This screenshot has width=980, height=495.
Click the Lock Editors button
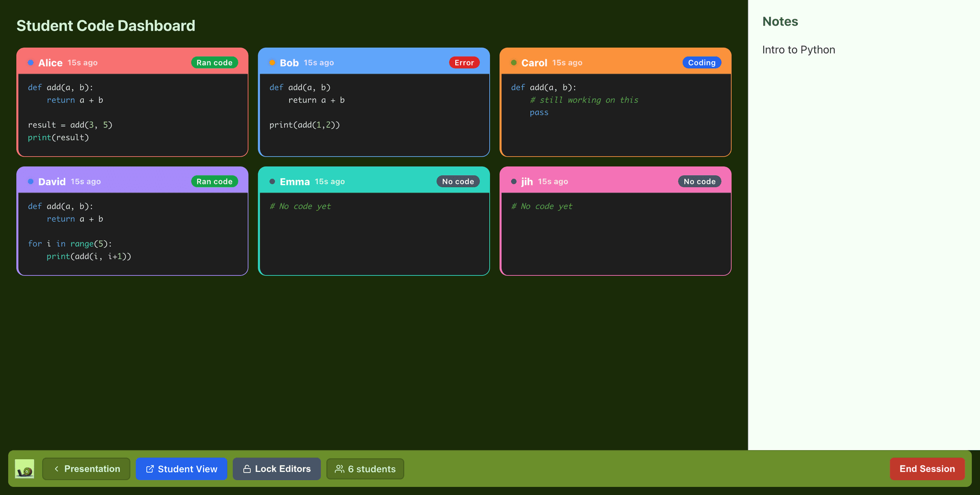click(277, 468)
